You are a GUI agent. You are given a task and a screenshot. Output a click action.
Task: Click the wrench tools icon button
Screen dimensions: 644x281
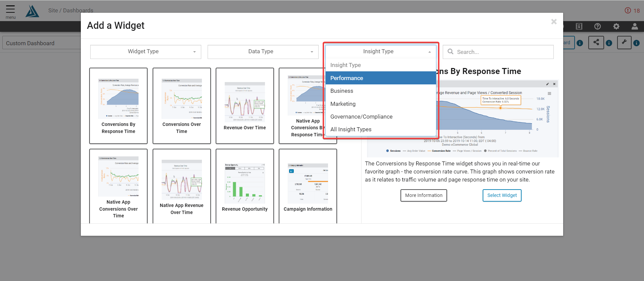tap(624, 43)
